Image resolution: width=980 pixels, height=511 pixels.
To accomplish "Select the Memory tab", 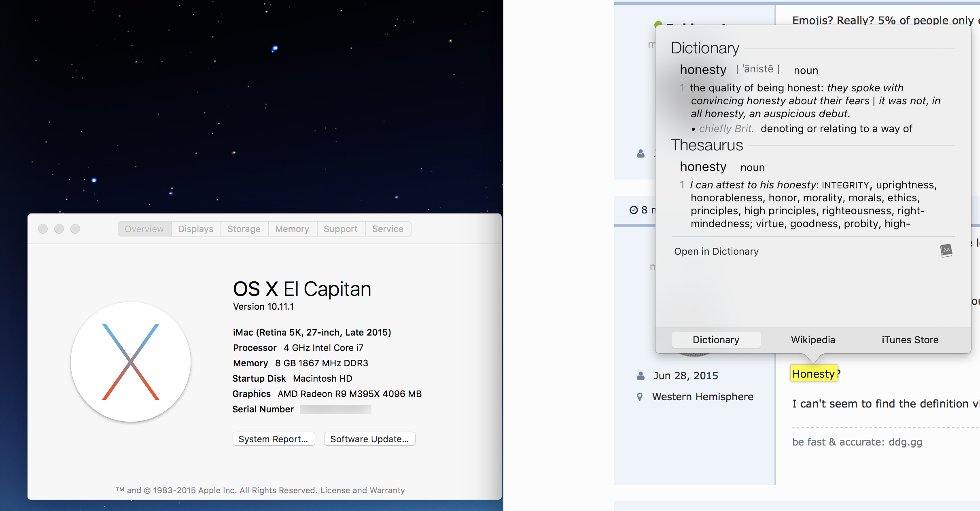I will pyautogui.click(x=292, y=229).
